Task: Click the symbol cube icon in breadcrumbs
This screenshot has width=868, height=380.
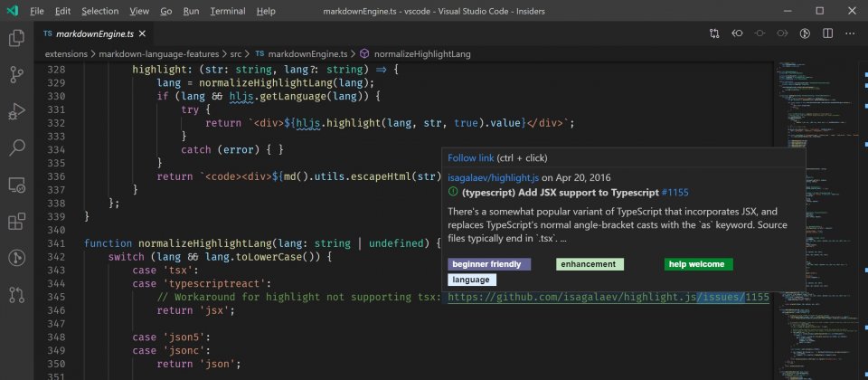Action: click(x=364, y=53)
